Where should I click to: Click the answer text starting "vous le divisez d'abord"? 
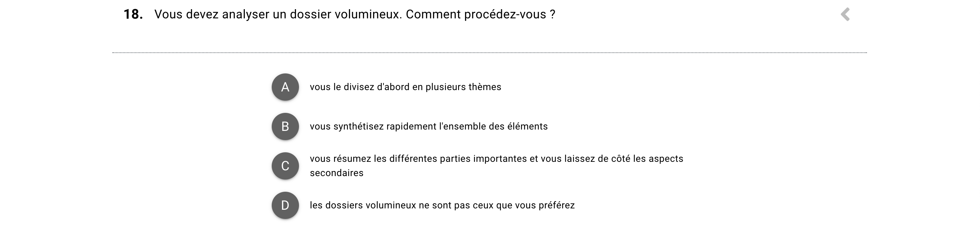405,87
